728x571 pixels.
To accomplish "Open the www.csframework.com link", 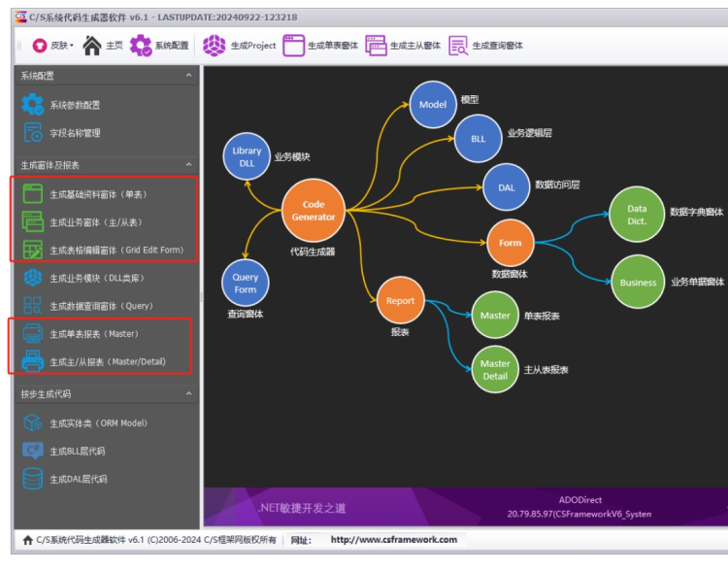I will tap(393, 540).
